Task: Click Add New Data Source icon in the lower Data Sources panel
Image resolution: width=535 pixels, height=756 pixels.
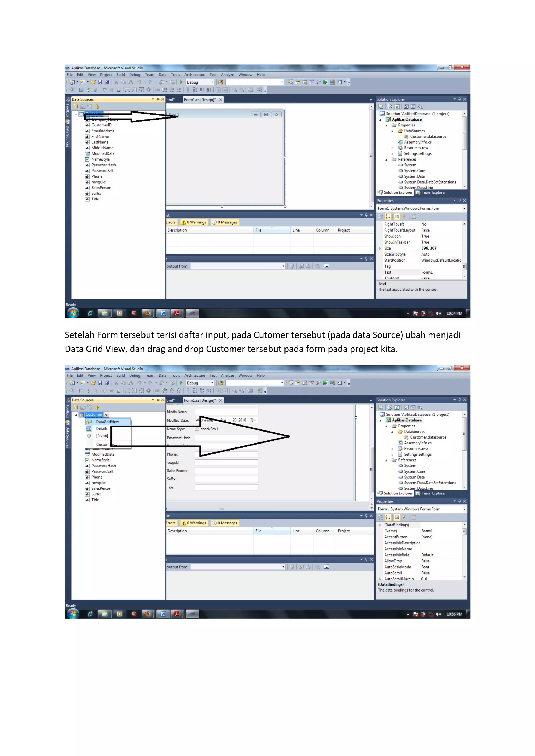Action: click(76, 407)
